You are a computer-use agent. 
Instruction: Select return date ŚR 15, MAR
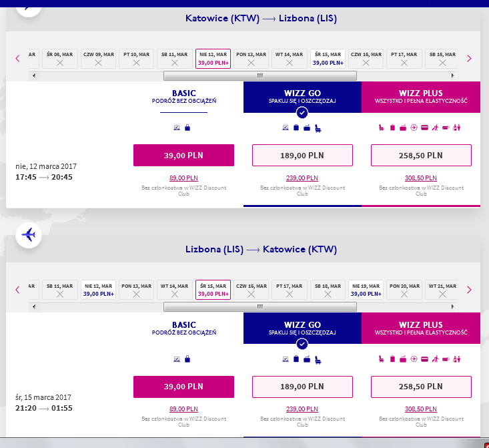(213, 290)
